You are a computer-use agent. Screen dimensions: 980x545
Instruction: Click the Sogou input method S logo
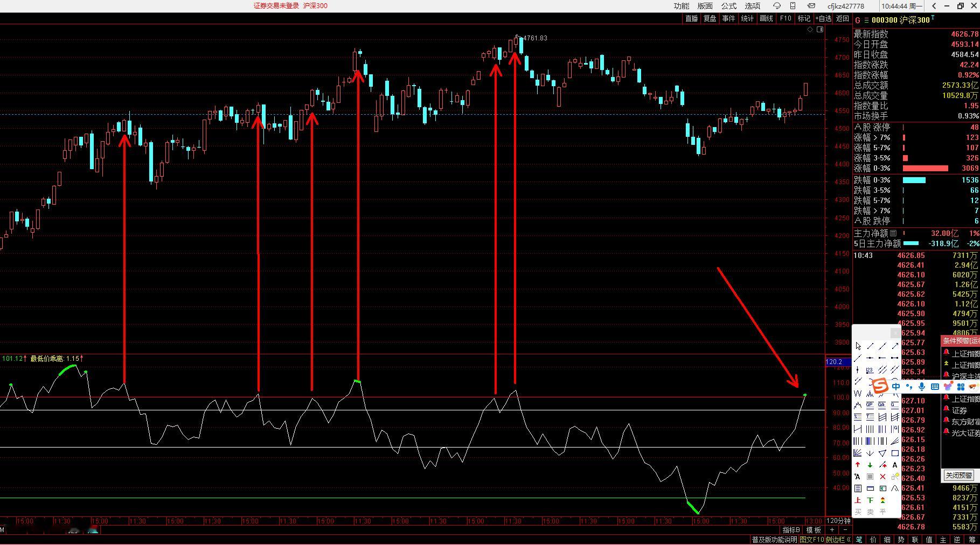pyautogui.click(x=880, y=386)
